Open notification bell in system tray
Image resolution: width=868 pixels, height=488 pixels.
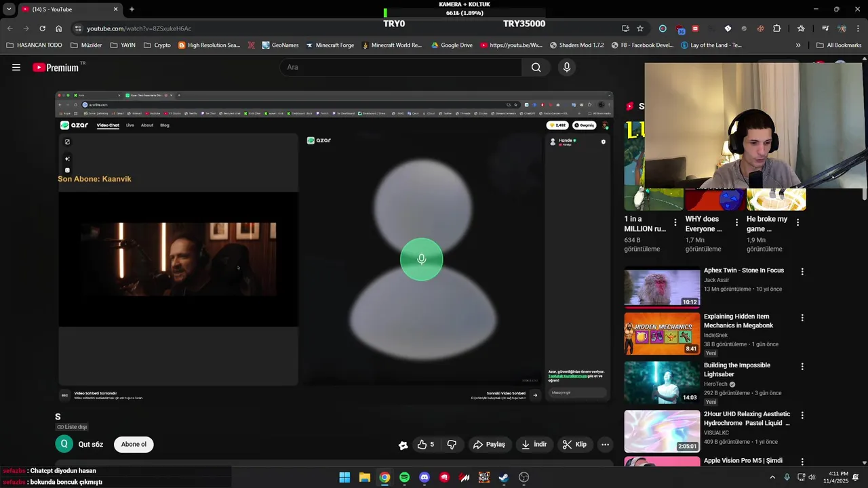pos(856,477)
